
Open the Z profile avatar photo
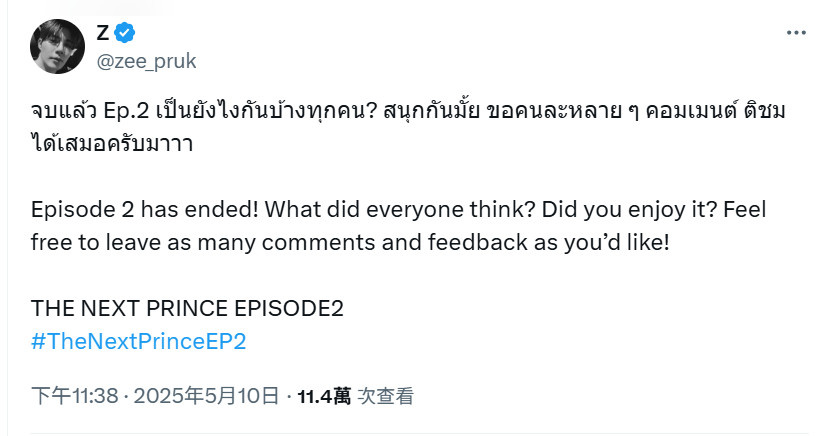pyautogui.click(x=57, y=46)
